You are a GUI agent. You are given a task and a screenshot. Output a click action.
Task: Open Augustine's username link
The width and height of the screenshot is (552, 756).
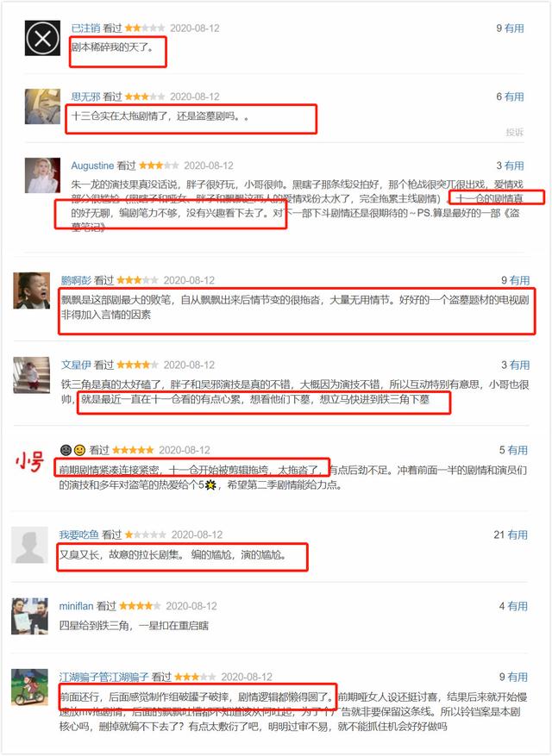92,166
